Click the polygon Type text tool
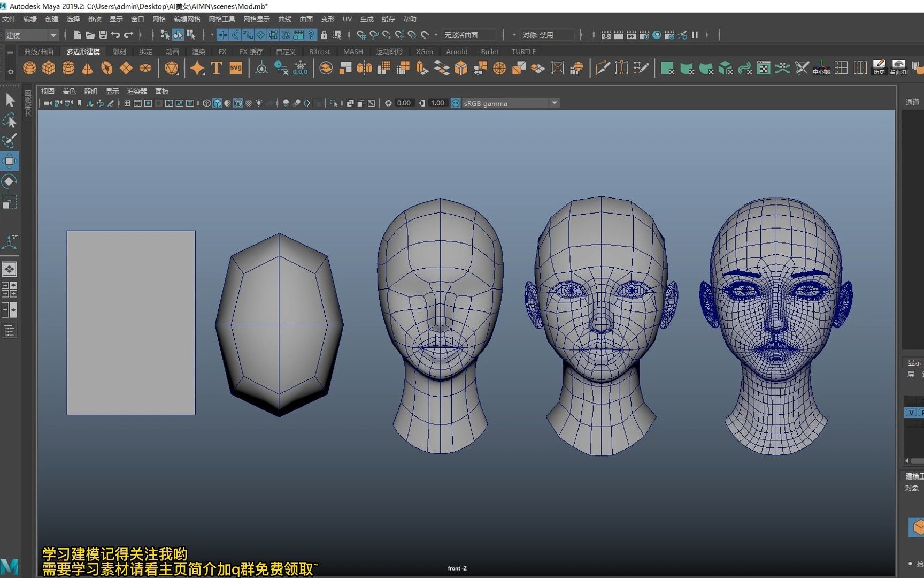 (x=217, y=68)
